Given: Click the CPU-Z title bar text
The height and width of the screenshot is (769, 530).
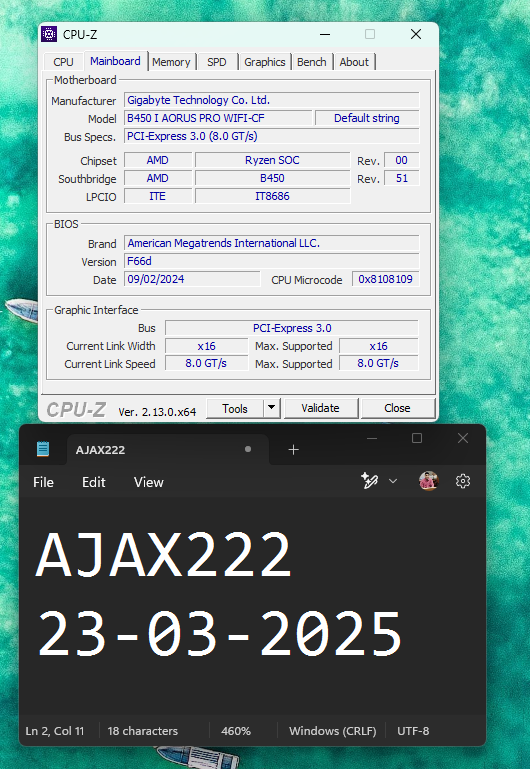Looking at the screenshot, I should [80, 35].
